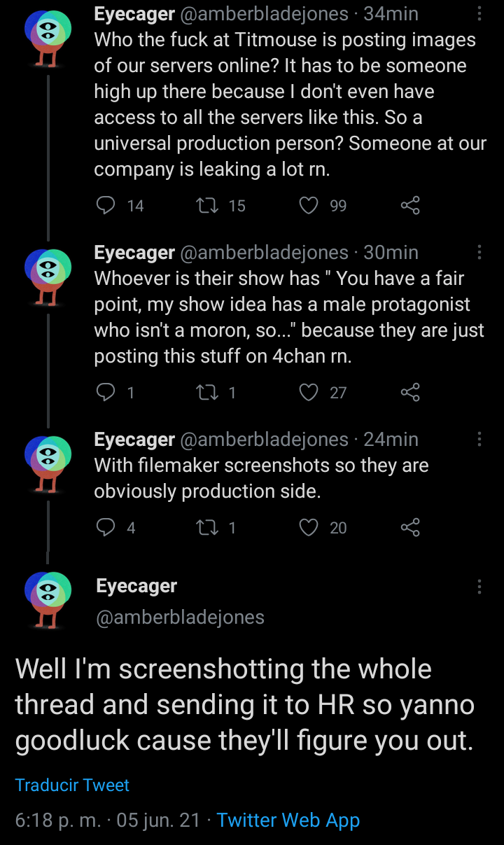Click the Traducir Tweet link
The image size is (504, 845).
click(72, 785)
